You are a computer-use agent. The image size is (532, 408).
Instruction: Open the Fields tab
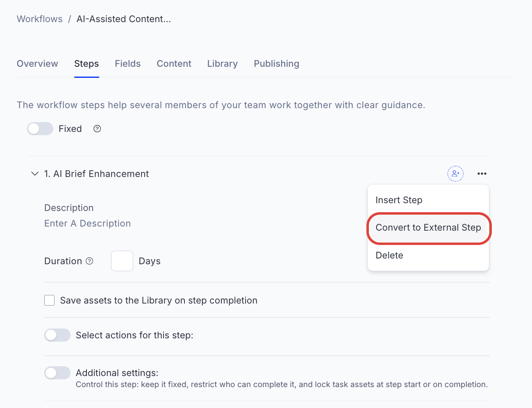click(x=127, y=63)
